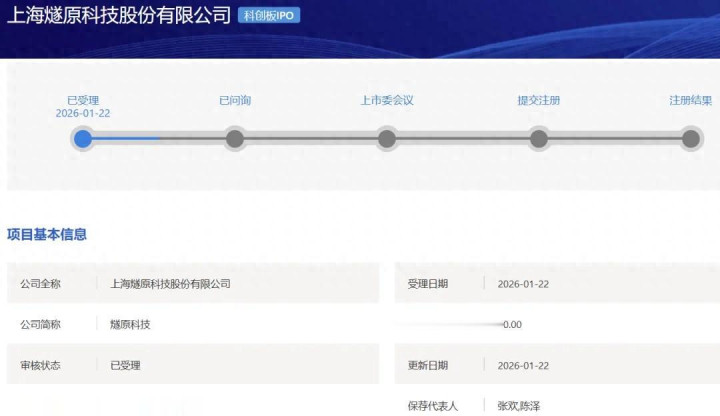720x416 pixels.
Task: Click the 公司简称 field label
Action: [40, 325]
